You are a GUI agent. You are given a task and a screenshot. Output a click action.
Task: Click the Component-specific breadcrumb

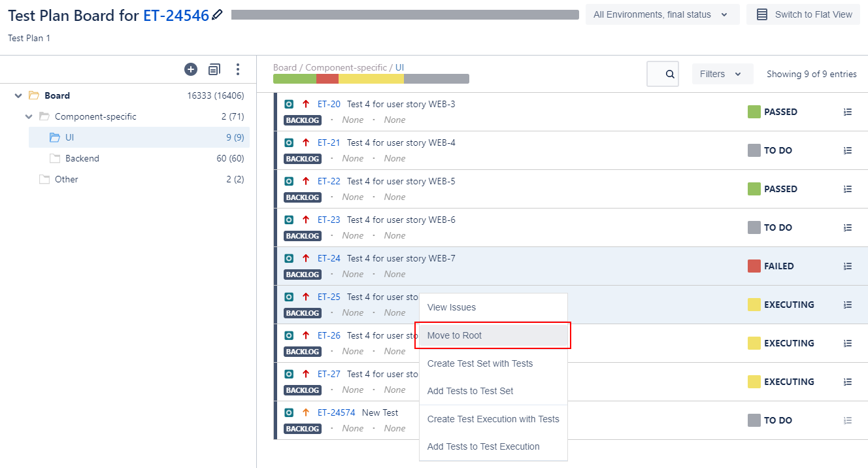click(346, 67)
